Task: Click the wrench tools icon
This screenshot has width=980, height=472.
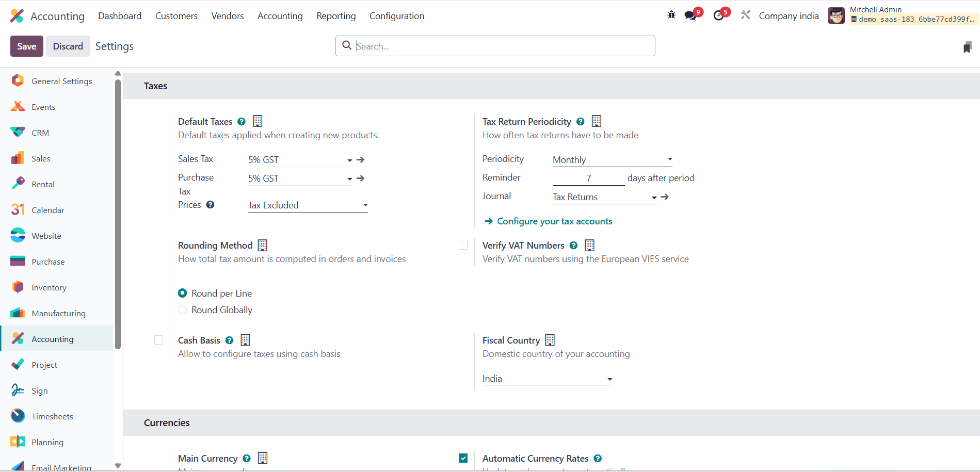Action: 745,15
